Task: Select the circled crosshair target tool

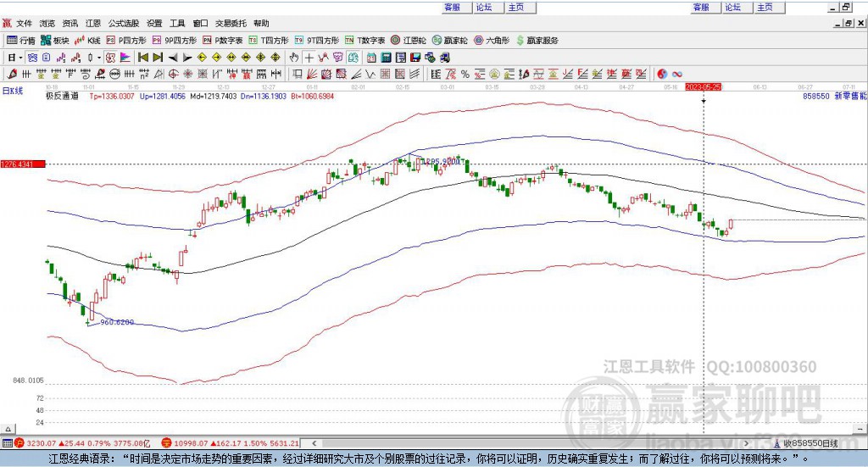Action: [173, 74]
